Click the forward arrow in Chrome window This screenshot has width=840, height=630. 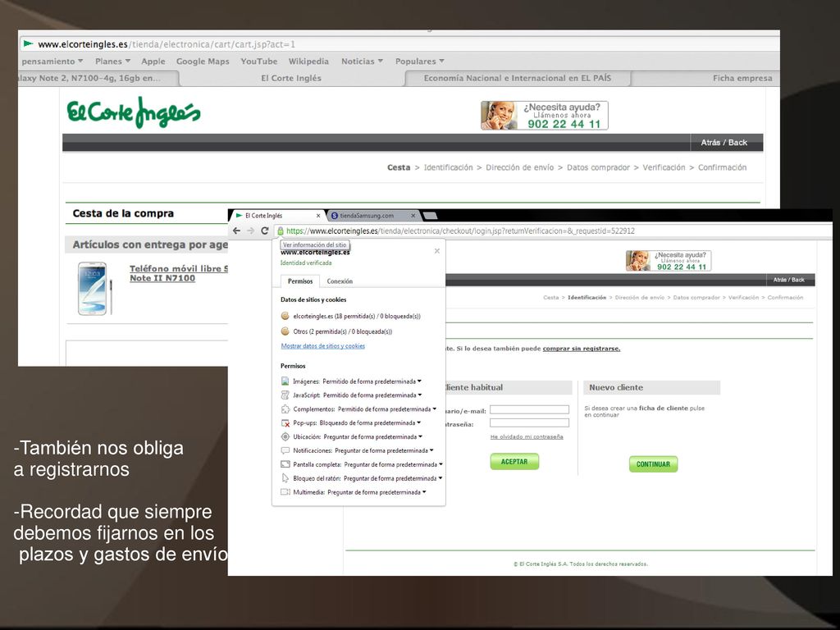(x=250, y=231)
